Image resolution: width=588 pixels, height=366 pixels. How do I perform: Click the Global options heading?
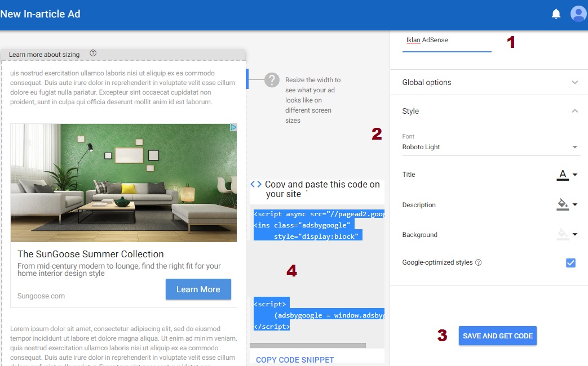[427, 82]
